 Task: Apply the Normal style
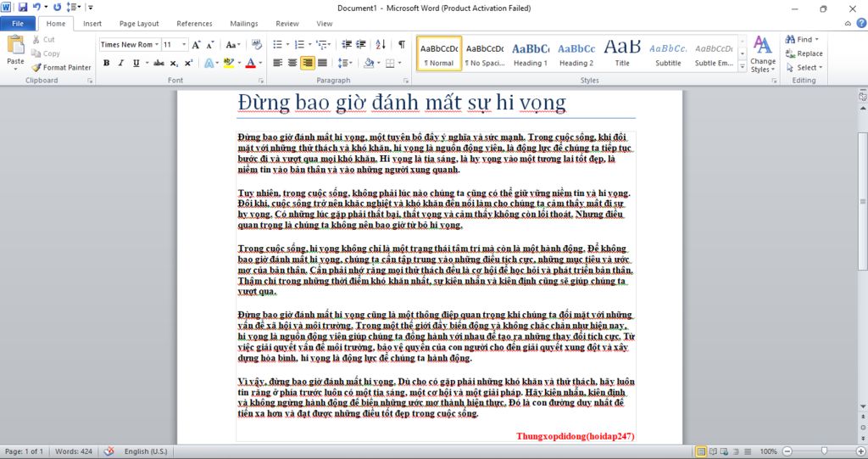(439, 54)
